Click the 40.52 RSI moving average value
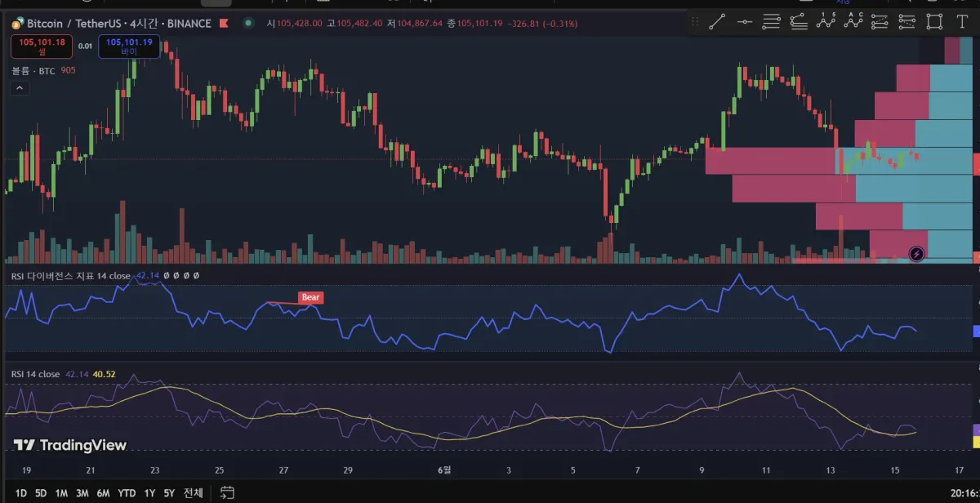The height and width of the screenshot is (503, 980). [x=105, y=374]
